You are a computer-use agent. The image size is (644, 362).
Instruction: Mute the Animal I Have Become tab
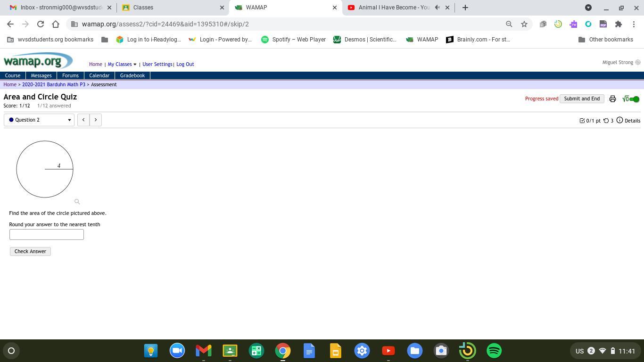click(437, 8)
